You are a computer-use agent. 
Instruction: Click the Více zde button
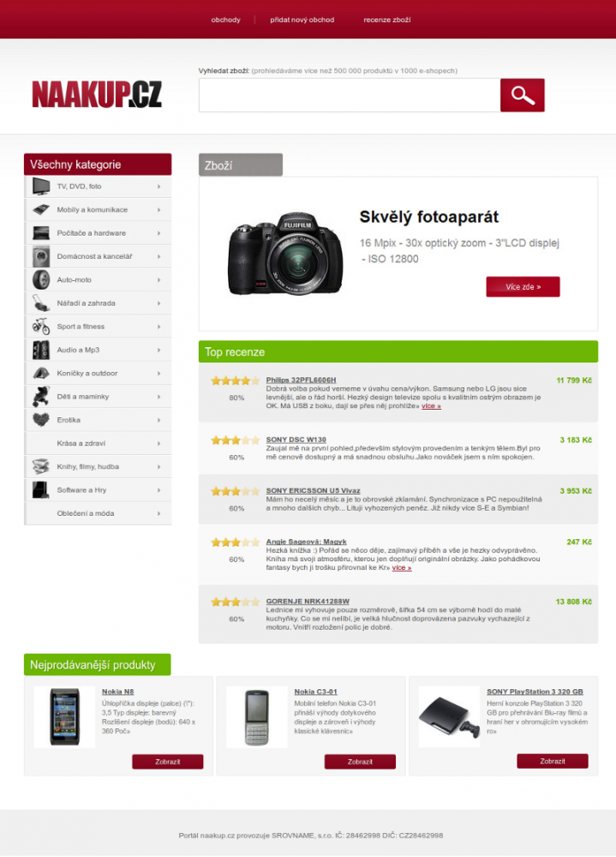[x=523, y=287]
